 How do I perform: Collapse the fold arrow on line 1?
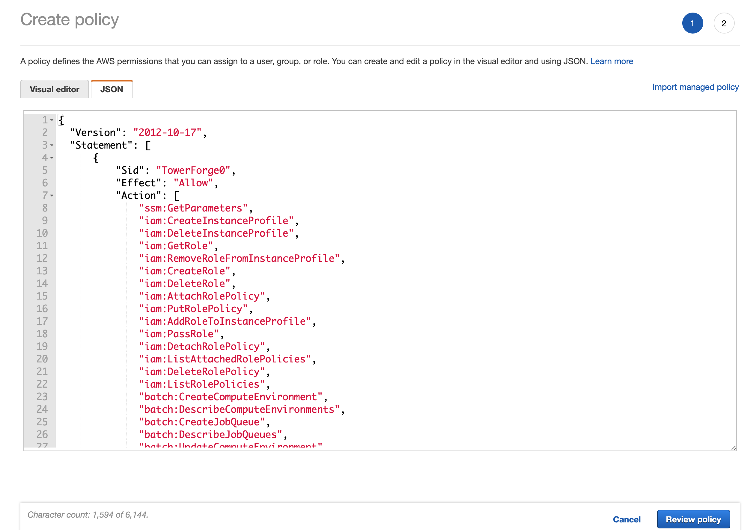click(x=52, y=120)
